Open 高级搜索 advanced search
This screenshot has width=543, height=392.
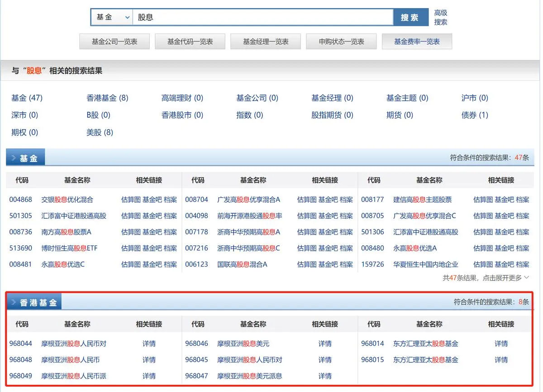click(440, 16)
